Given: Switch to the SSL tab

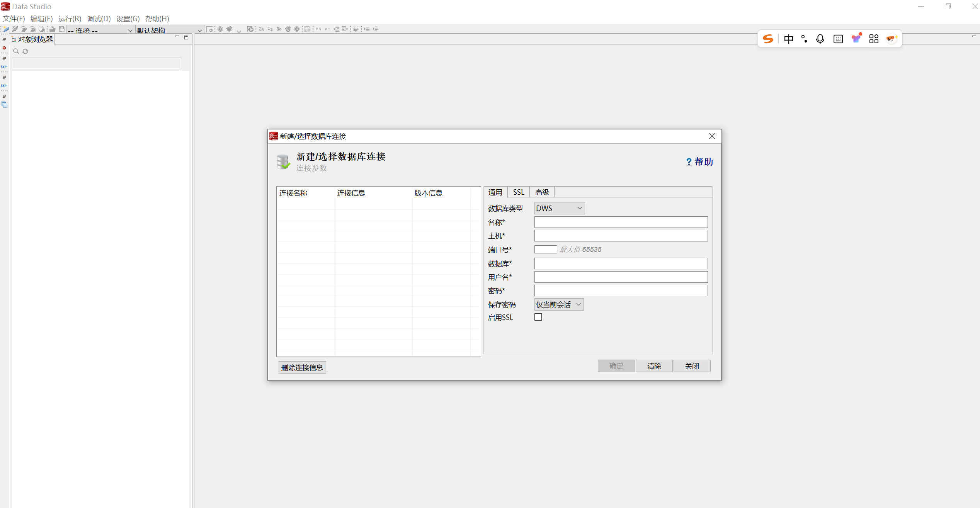Looking at the screenshot, I should tap(518, 192).
